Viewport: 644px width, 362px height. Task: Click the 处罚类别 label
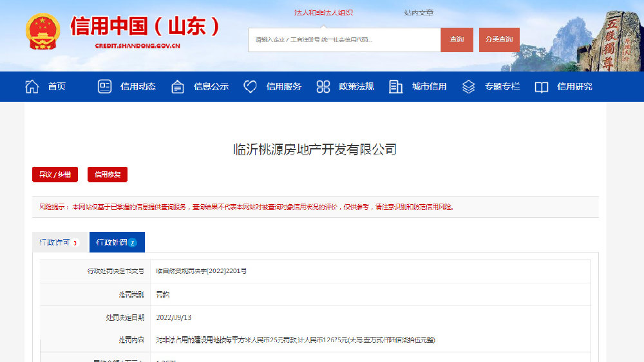click(131, 294)
